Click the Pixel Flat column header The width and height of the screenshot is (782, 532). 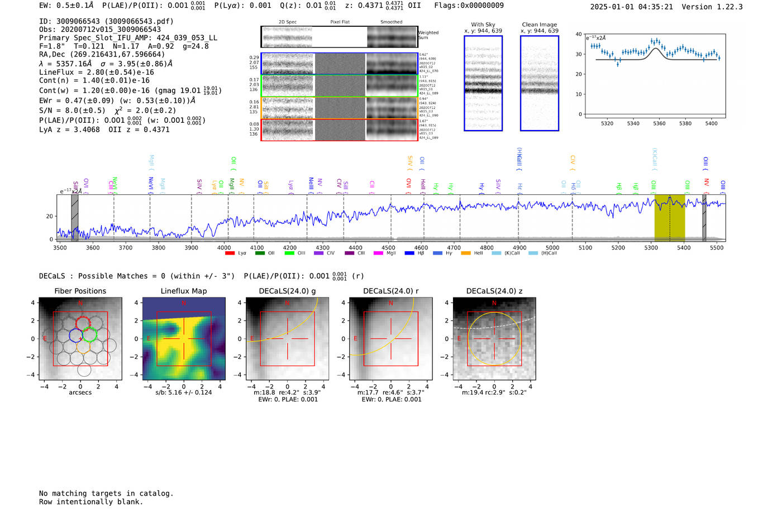click(x=340, y=22)
